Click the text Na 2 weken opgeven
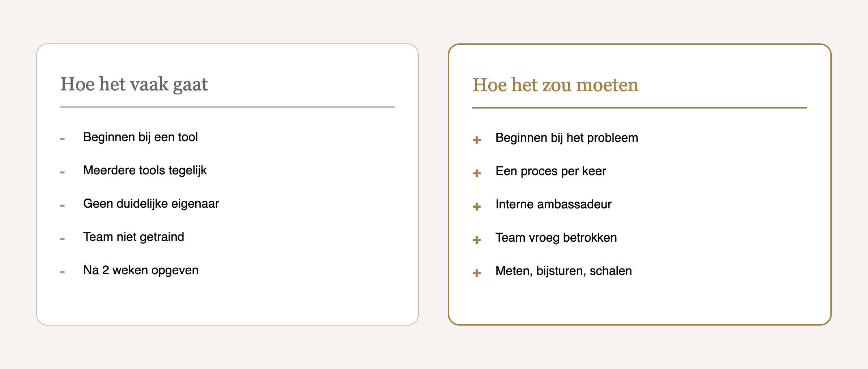 coord(141,270)
